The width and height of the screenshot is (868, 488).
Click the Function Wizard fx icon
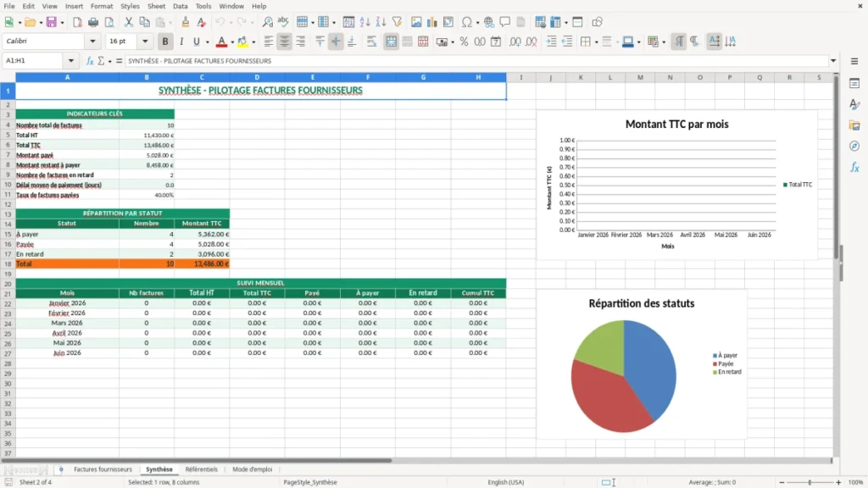pyautogui.click(x=90, y=61)
